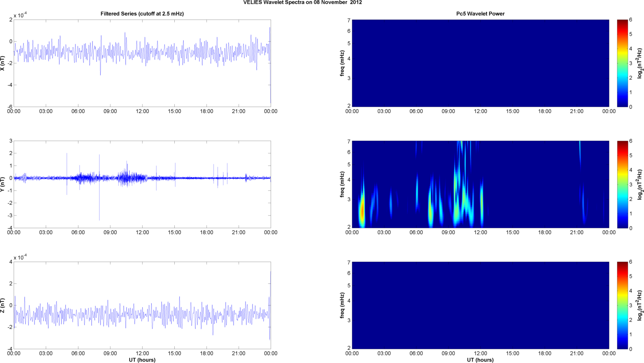Select the x 10^-4 exponent above X plot
This screenshot has height=363, width=644.
(x=20, y=15)
